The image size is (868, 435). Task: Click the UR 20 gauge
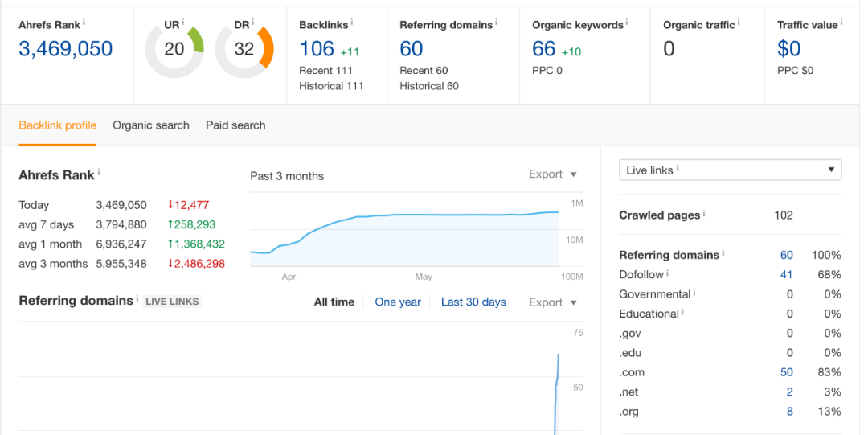coord(174,49)
